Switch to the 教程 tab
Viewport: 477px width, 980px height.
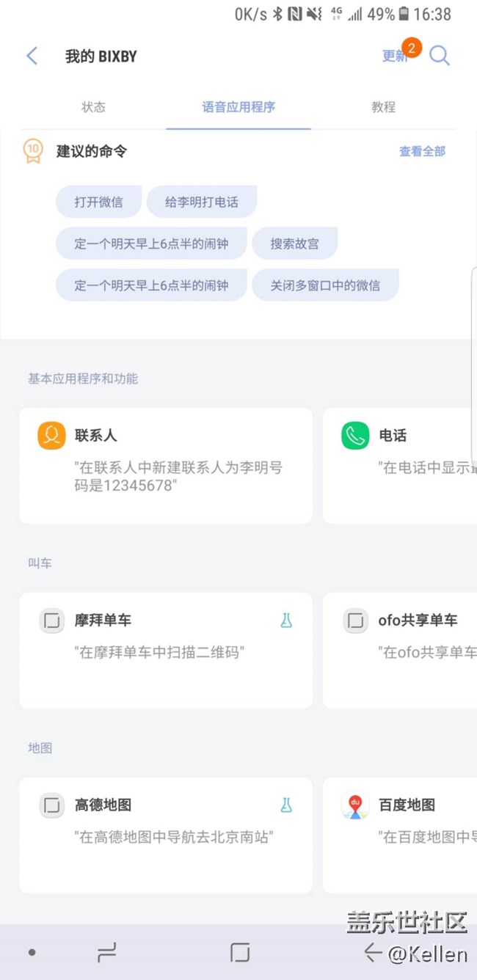click(383, 107)
